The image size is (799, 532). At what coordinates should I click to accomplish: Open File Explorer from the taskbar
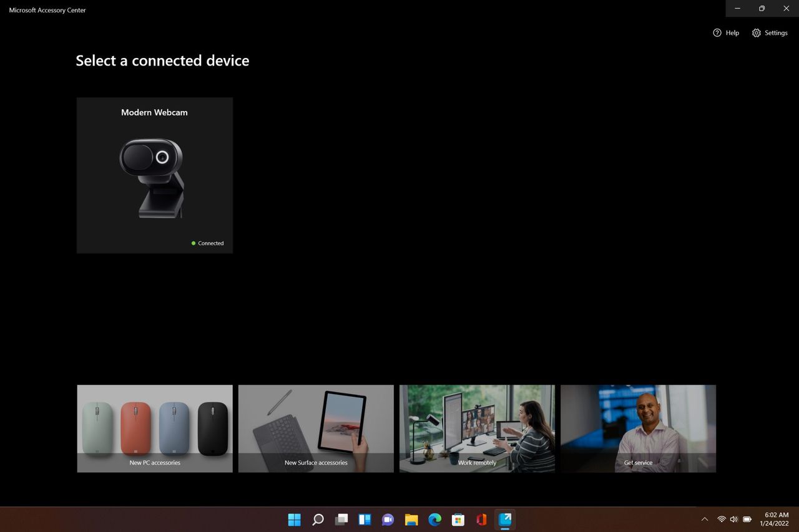click(411, 520)
